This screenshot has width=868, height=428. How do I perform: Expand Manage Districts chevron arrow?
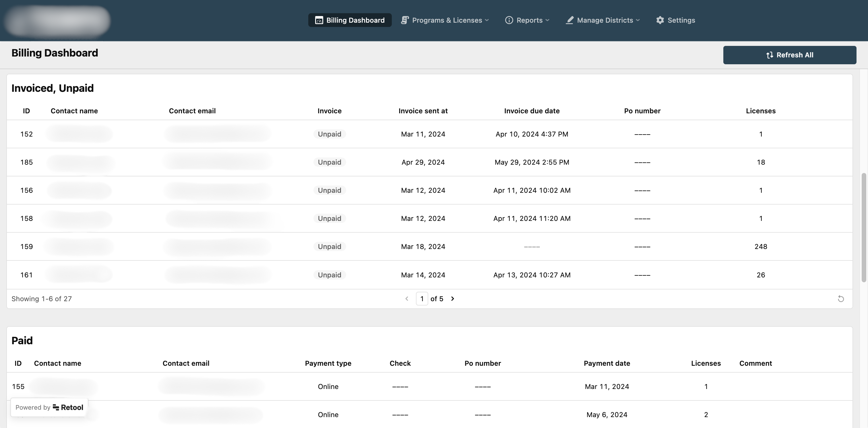pos(638,20)
